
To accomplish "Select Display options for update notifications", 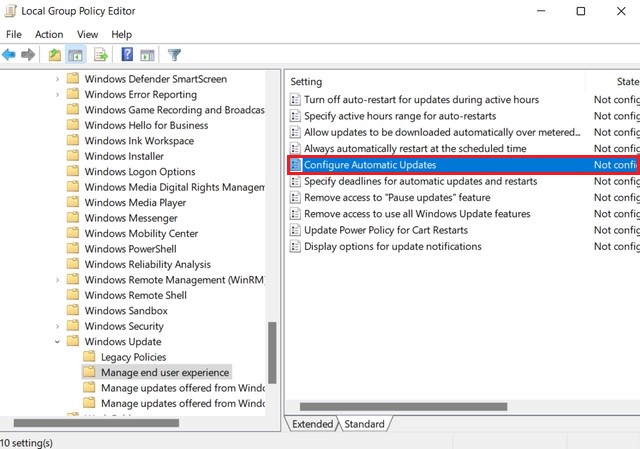I will tap(393, 247).
